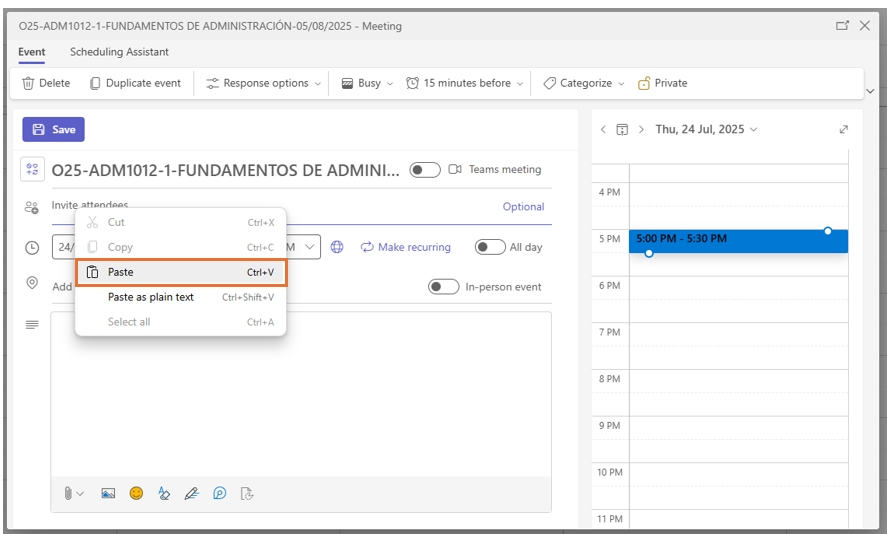Open the Response options dropdown
Screen dimensions: 888x534
click(x=264, y=83)
